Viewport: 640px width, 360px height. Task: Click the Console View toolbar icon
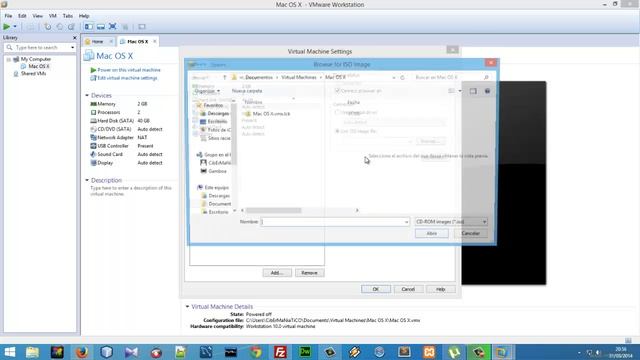[142, 27]
